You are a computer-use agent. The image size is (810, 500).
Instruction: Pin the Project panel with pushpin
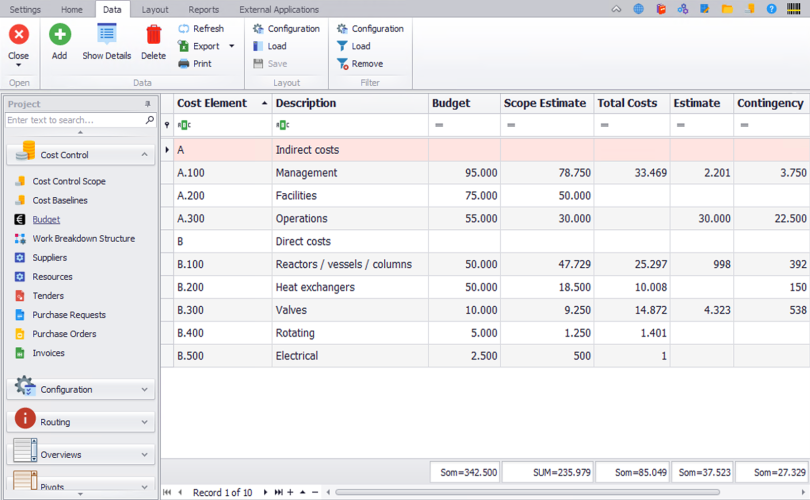148,104
